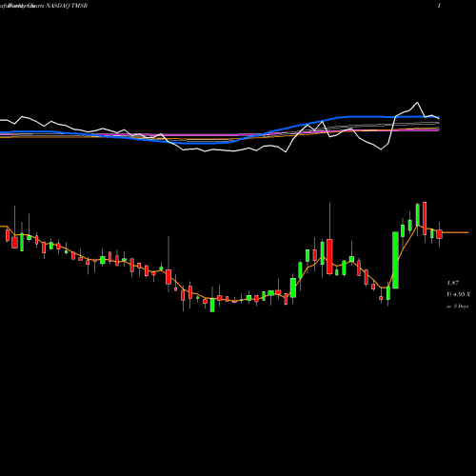
Task: Click the peak of the white indicator line
Action: tap(417, 103)
